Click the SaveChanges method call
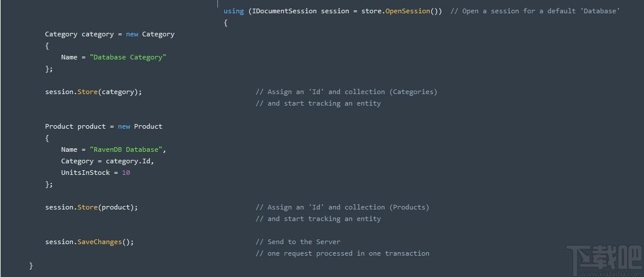The width and height of the screenshot is (644, 277). pyautogui.click(x=100, y=242)
